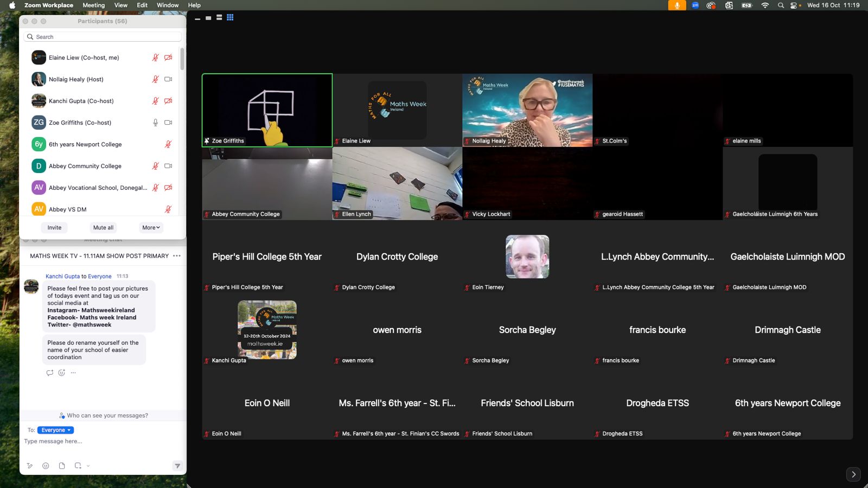
Task: Click the participants Search field
Action: (x=103, y=37)
